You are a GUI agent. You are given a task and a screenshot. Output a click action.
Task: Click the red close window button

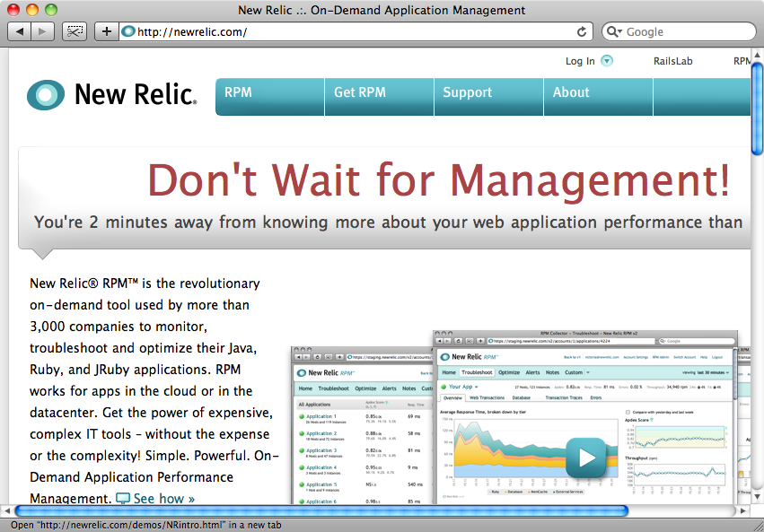13,10
